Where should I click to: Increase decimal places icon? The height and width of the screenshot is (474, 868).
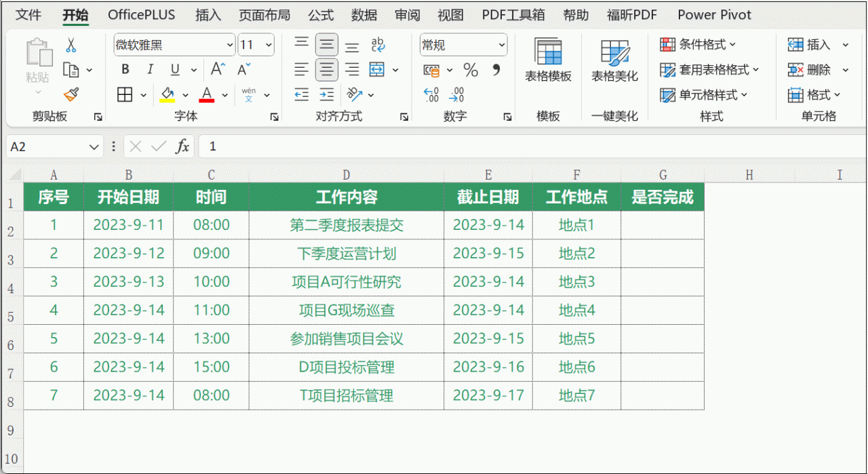pos(431,94)
